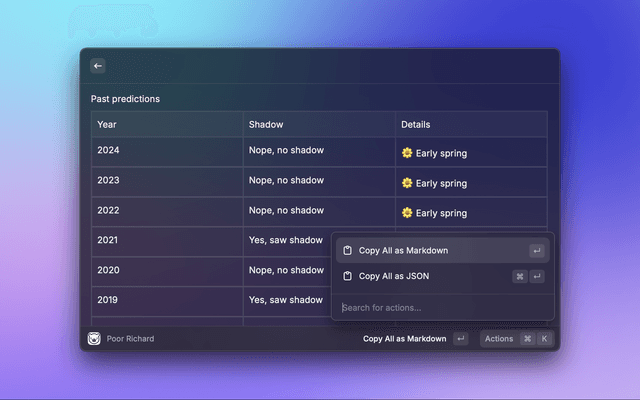
Task: Select "Yes, saw shadow" in the 2021 row
Action: (286, 240)
